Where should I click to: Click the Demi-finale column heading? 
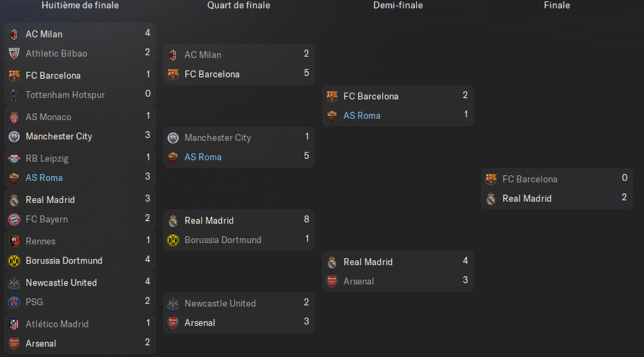coord(398,6)
